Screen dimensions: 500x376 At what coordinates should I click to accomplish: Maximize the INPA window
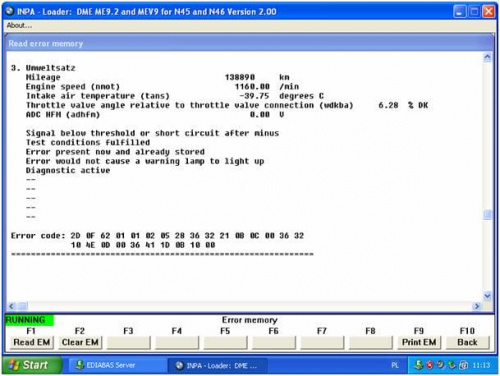point(474,12)
